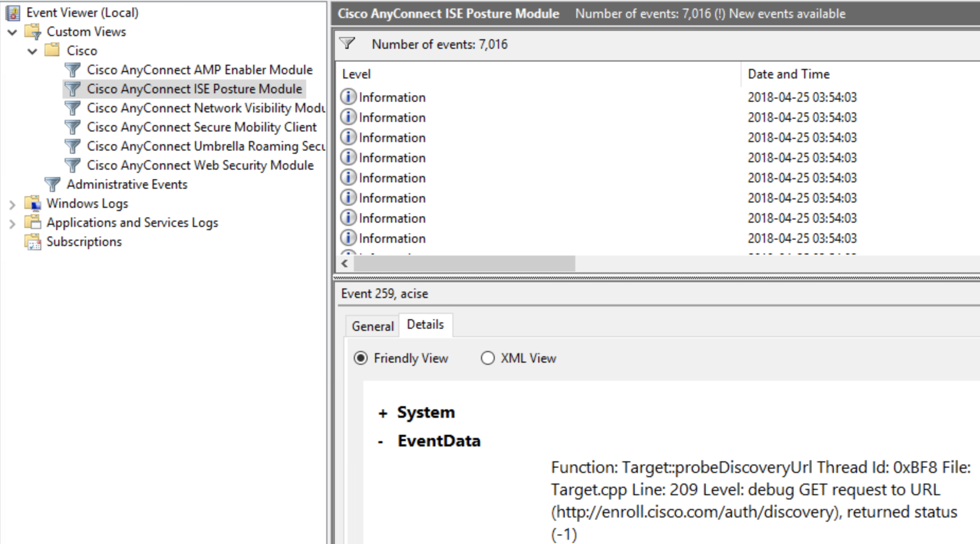
Task: Click info icon of third Information event
Action: coord(348,137)
